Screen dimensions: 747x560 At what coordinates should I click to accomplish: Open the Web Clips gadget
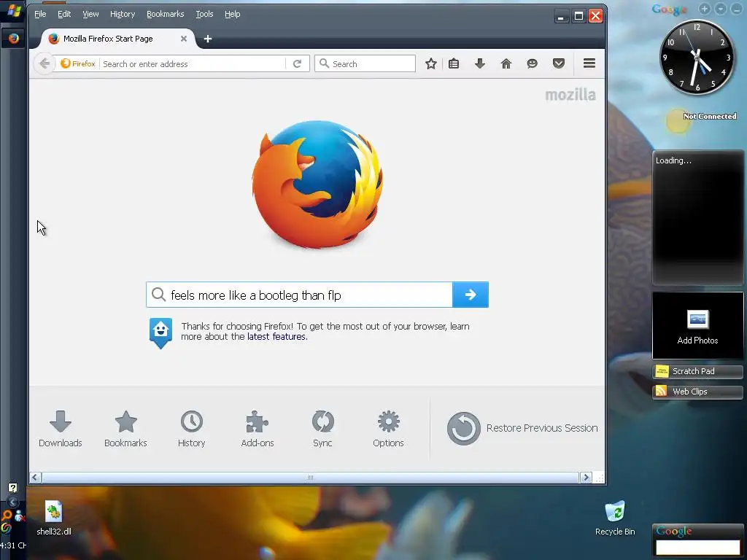(697, 392)
